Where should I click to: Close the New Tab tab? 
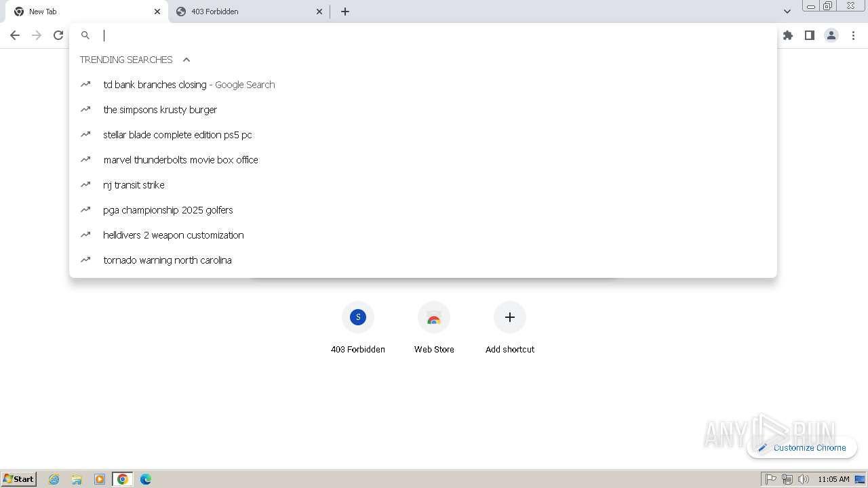157,12
